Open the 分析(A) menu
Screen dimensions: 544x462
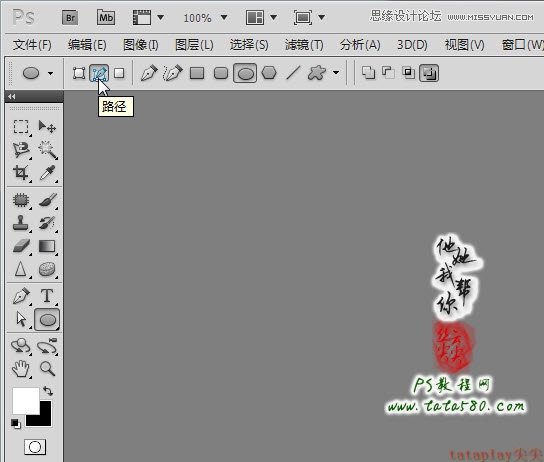360,45
